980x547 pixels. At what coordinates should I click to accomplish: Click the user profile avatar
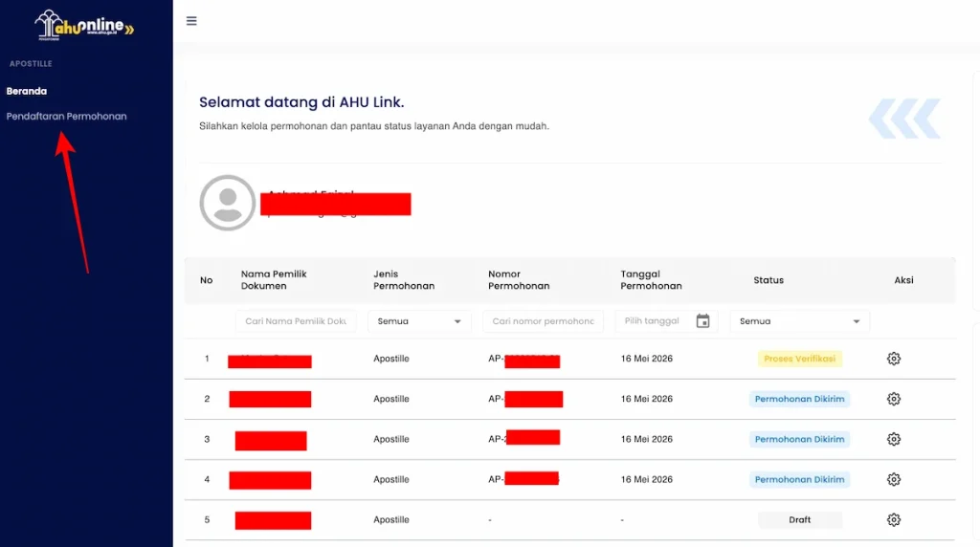(x=228, y=203)
